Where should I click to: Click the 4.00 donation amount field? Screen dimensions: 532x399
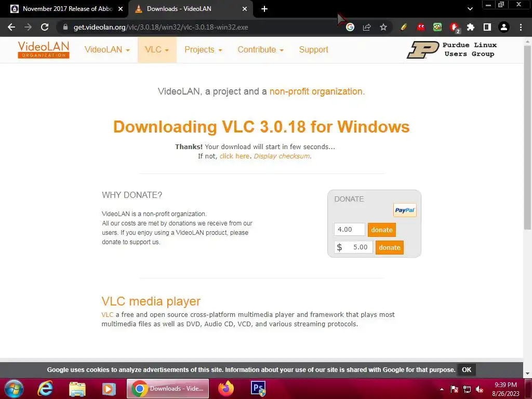coord(350,229)
